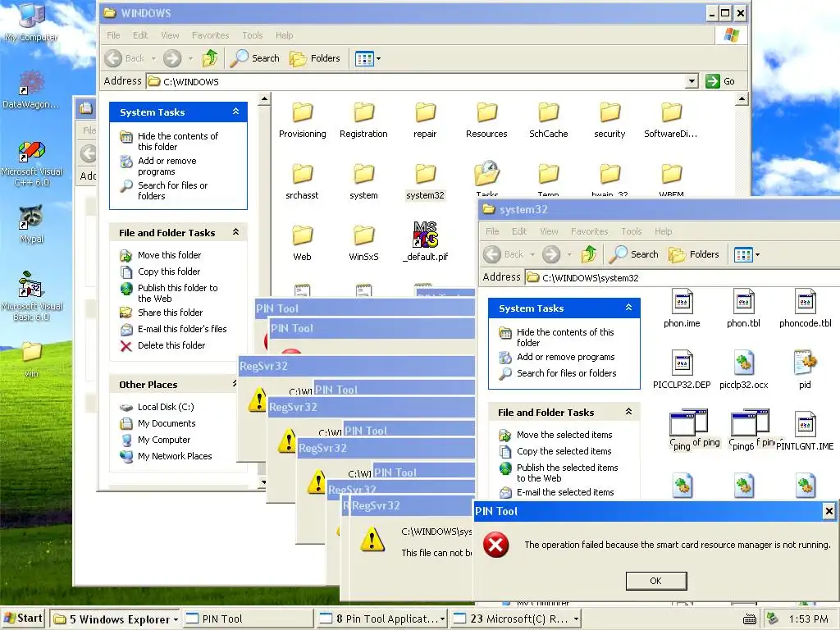
Task: Click the PIN Tool taskbar button
Action: (249, 619)
